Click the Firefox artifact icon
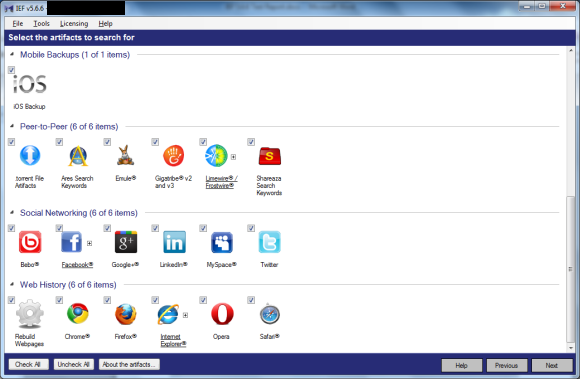The height and width of the screenshot is (379, 580). click(x=126, y=314)
